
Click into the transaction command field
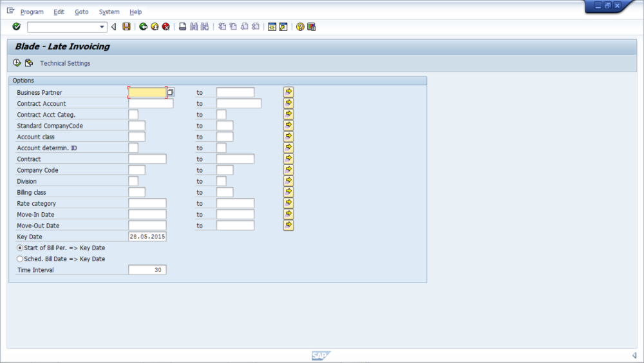63,27
